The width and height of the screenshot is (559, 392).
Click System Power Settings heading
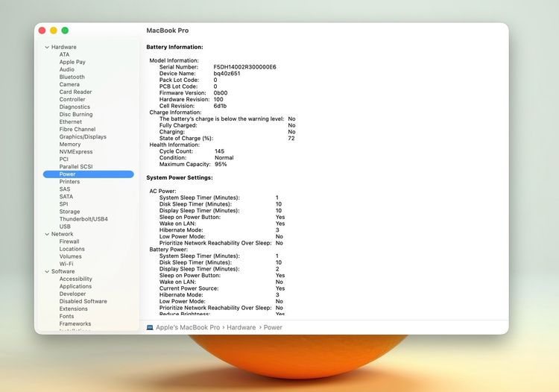pos(180,177)
